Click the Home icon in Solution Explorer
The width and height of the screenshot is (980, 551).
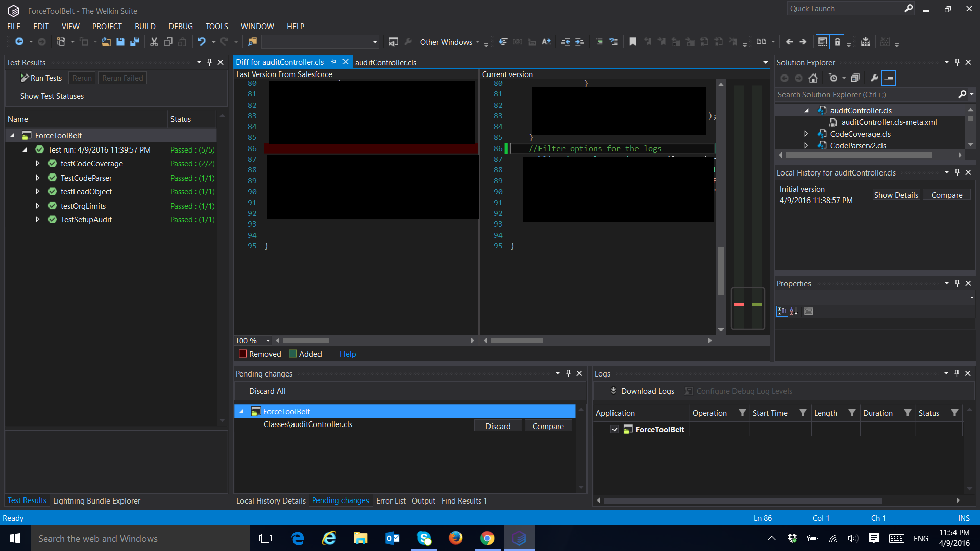813,78
